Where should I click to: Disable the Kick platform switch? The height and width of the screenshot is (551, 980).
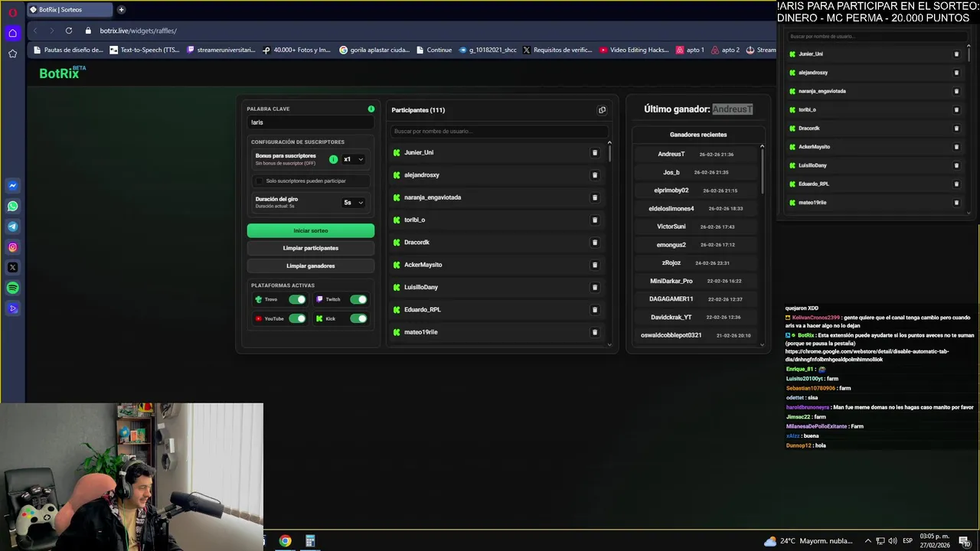[358, 318]
